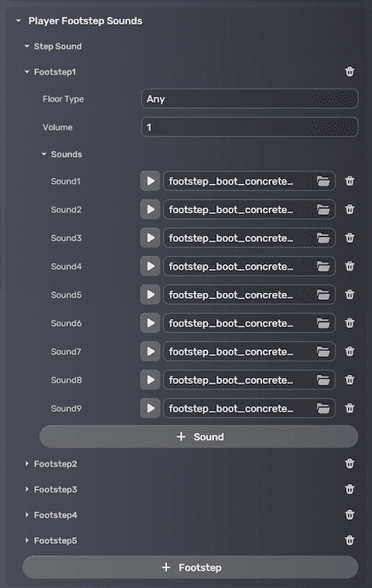The width and height of the screenshot is (372, 588).
Task: Open the folder browser for Sound9
Action: [324, 408]
